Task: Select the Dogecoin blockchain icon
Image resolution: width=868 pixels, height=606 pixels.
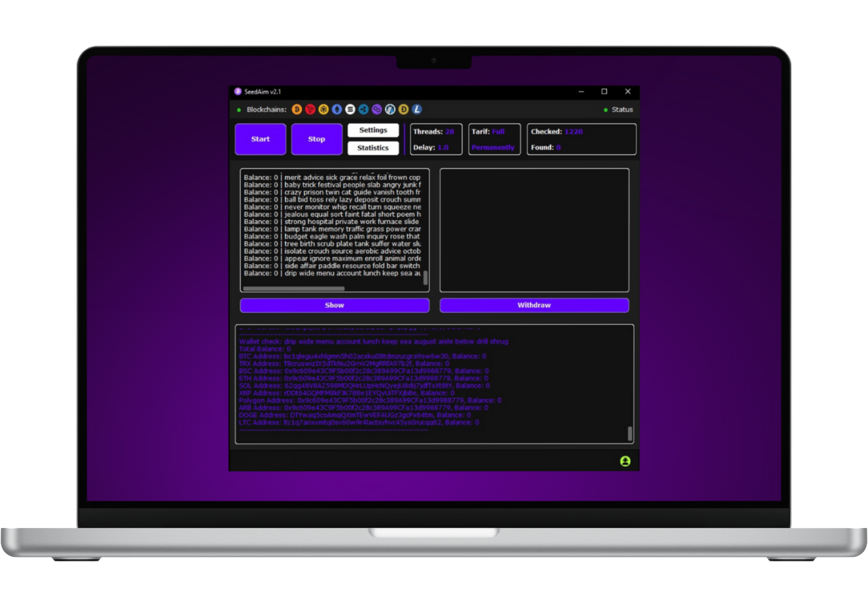Action: tap(404, 109)
